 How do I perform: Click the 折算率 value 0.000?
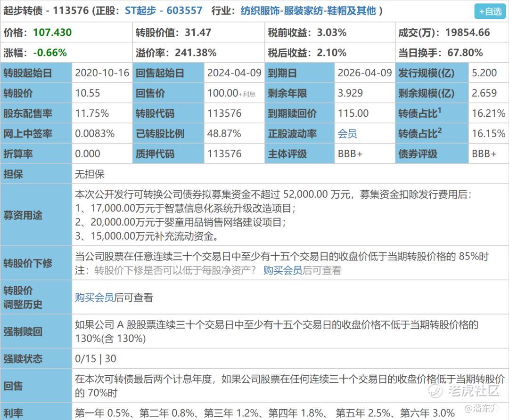[x=88, y=153]
